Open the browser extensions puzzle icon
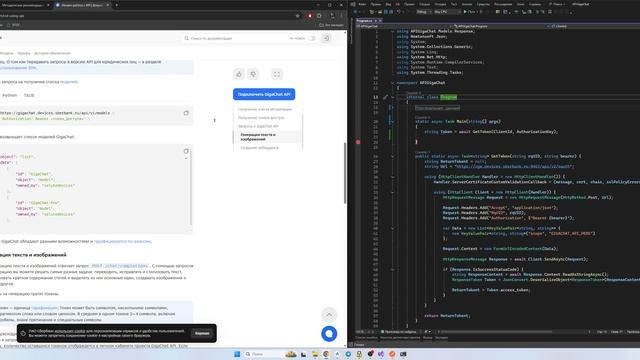This screenshot has width=640, height=360. click(319, 16)
